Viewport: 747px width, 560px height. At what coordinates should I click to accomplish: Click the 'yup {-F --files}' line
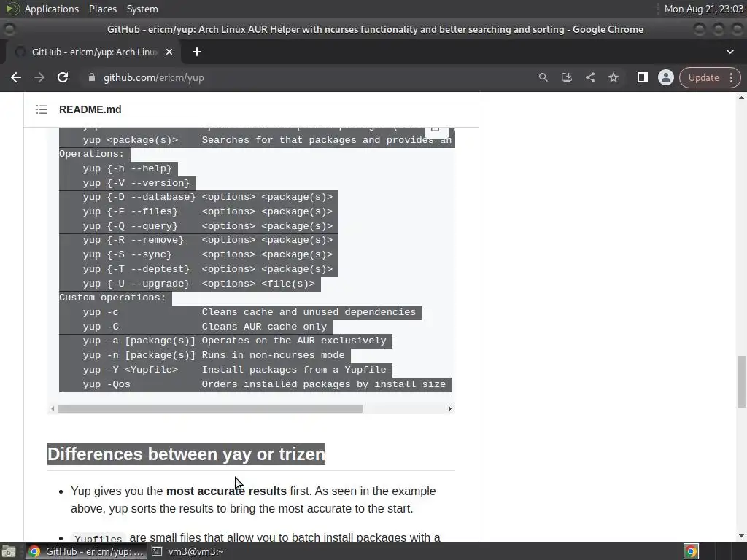208,211
